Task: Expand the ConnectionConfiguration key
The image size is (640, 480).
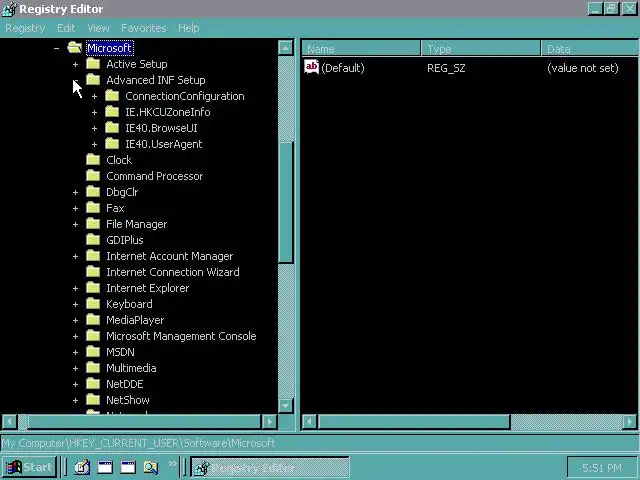Action: [95, 96]
